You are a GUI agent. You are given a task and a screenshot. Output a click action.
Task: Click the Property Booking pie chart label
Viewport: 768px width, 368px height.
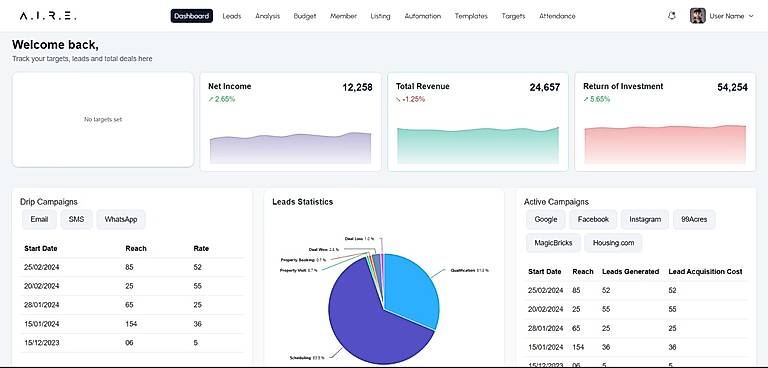click(303, 260)
